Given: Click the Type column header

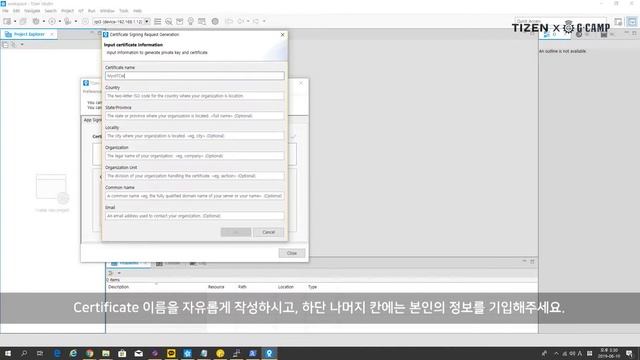Looking at the screenshot, I should click(x=313, y=287).
